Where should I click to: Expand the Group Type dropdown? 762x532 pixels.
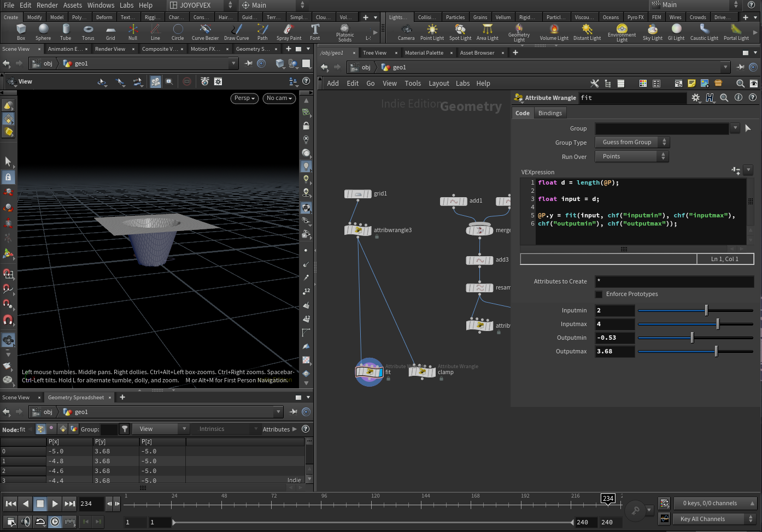tap(631, 143)
